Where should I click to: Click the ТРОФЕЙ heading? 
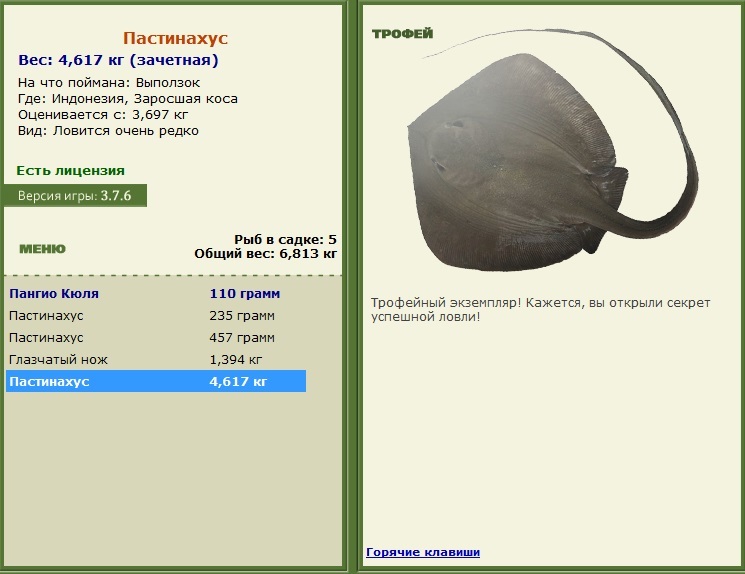[x=402, y=33]
